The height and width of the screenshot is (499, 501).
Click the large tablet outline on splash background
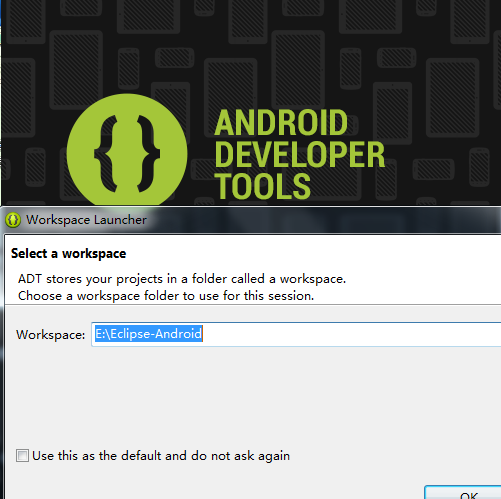coord(298,71)
